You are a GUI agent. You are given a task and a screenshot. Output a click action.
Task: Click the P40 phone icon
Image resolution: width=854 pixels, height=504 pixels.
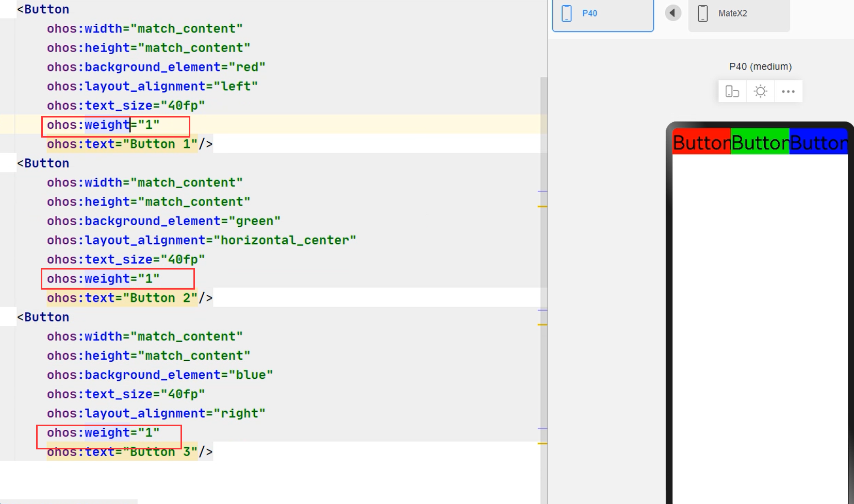tap(566, 13)
